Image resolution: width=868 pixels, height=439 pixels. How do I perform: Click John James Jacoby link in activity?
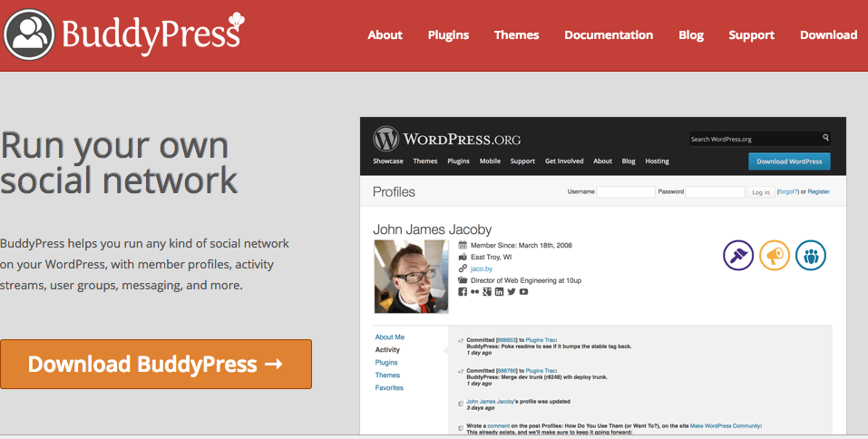click(490, 401)
